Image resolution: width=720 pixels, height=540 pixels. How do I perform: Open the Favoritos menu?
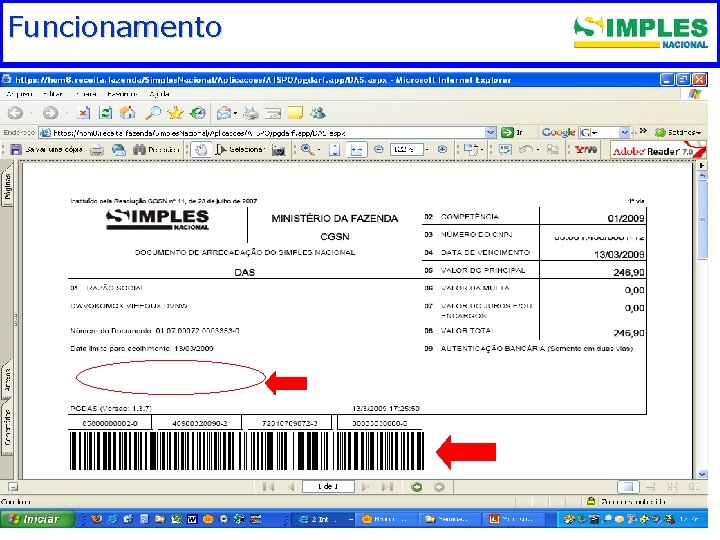click(122, 94)
